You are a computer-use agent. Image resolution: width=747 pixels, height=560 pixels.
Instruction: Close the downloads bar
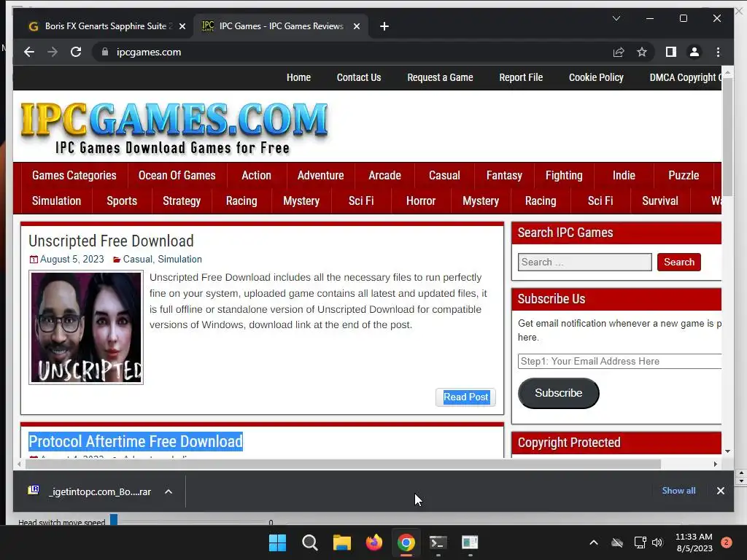(720, 491)
